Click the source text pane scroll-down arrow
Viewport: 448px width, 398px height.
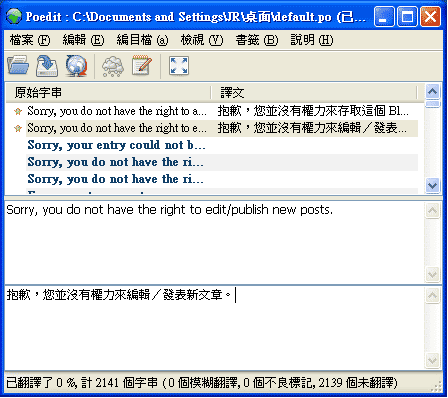(x=432, y=274)
